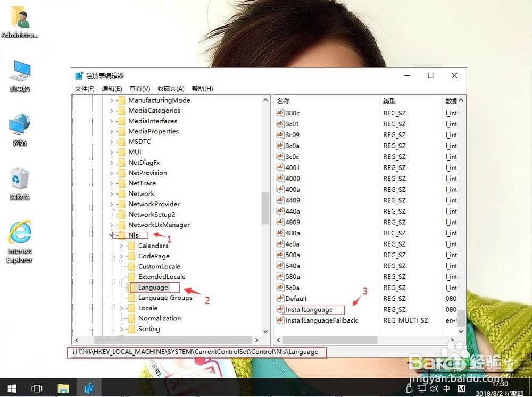Expand the ManufacturingMode key
Image resolution: width=532 pixels, height=397 pixels.
pyautogui.click(x=111, y=100)
